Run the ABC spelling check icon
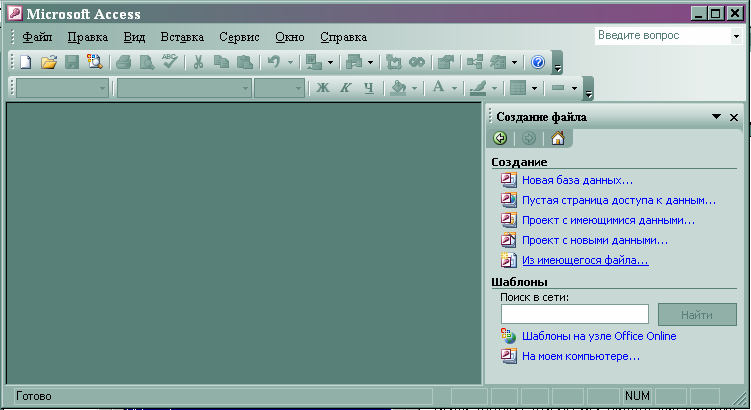Image resolution: width=751 pixels, height=410 pixels. pyautogui.click(x=170, y=61)
